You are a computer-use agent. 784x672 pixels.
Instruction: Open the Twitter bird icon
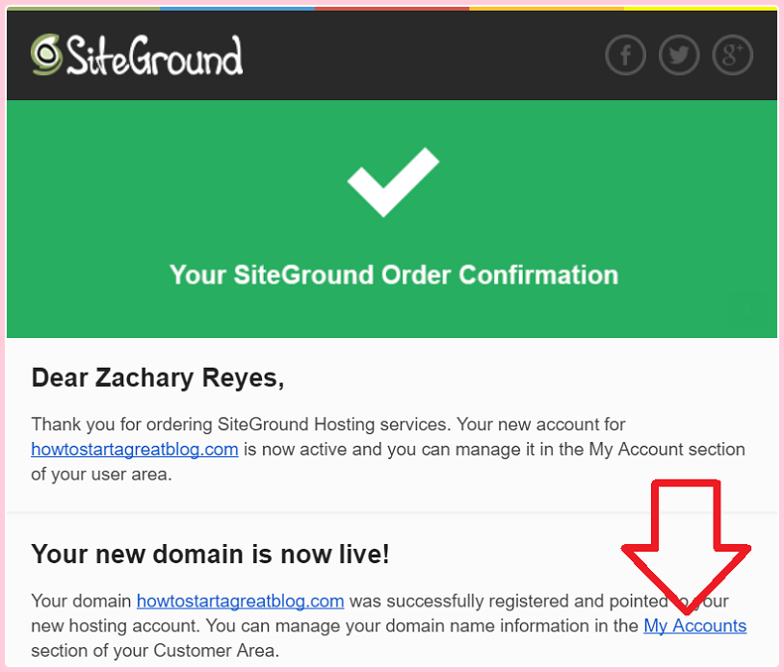coord(678,55)
